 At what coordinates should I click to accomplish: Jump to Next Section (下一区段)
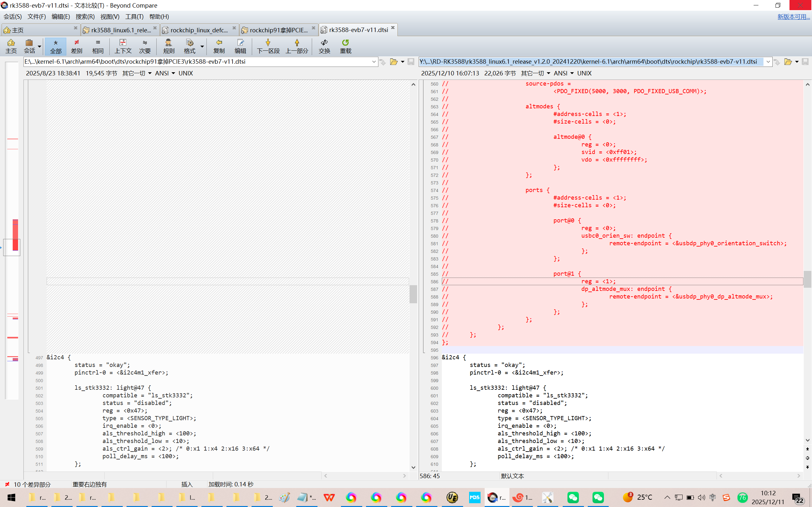point(268,46)
